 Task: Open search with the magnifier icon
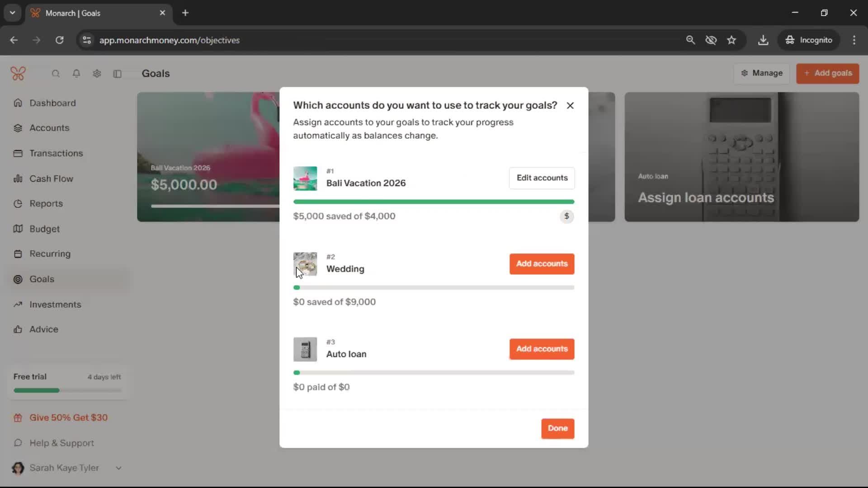click(56, 74)
